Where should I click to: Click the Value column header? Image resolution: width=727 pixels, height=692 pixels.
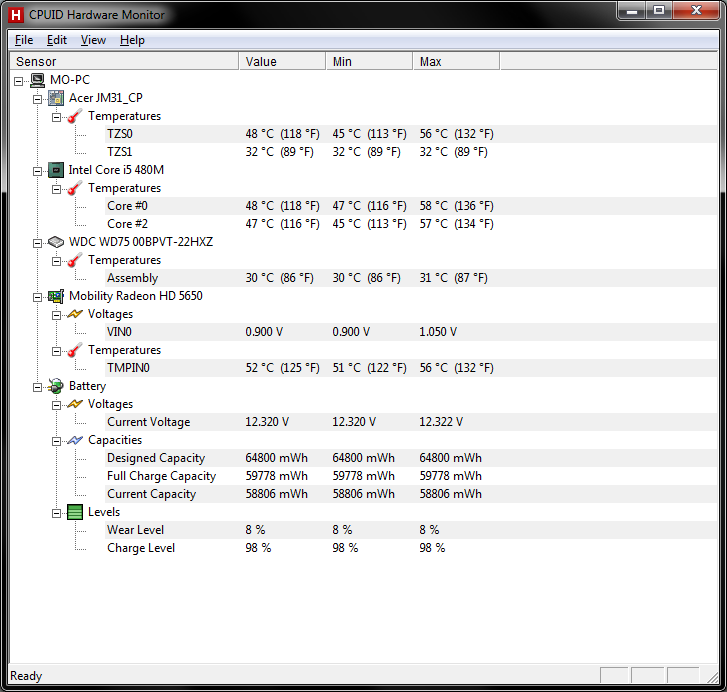pyautogui.click(x=282, y=61)
